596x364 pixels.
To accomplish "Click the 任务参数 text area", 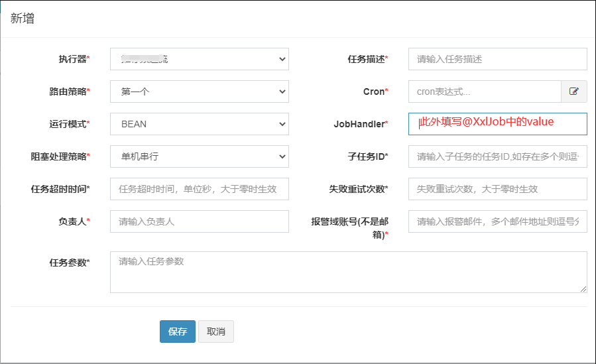I will [349, 272].
